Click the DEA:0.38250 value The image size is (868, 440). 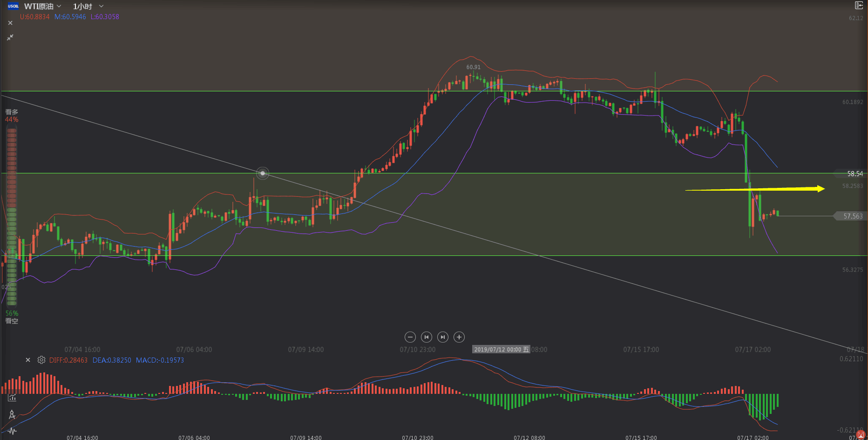click(112, 360)
